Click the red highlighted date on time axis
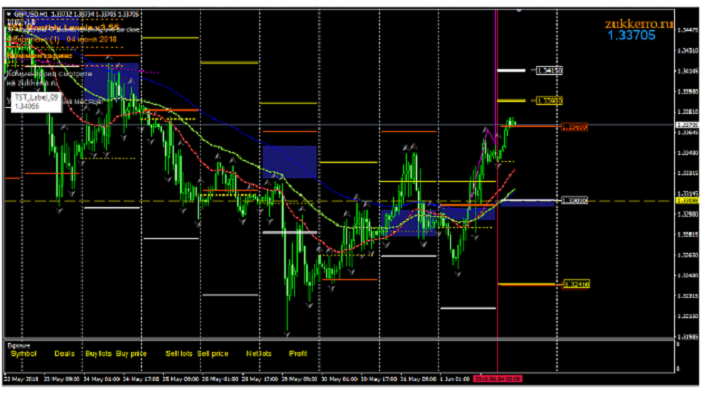This screenshot has height=400, width=705. (x=497, y=379)
